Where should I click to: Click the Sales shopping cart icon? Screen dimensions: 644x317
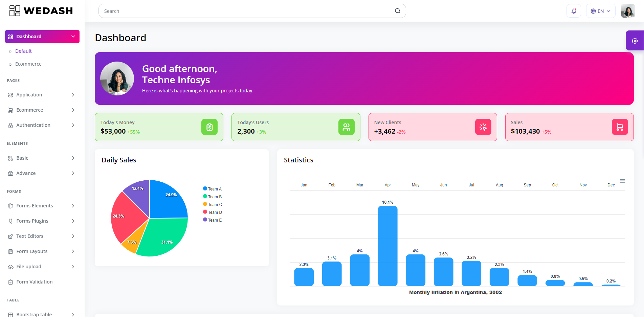tap(620, 127)
